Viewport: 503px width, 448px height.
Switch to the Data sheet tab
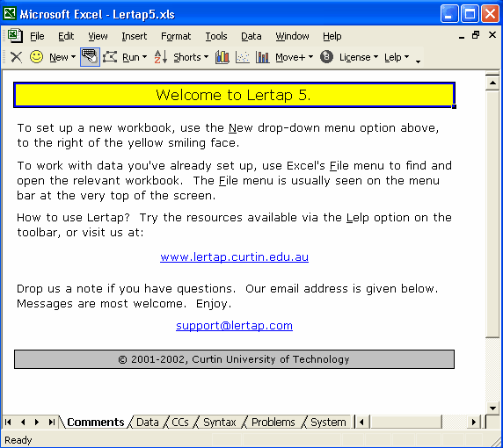tap(147, 422)
